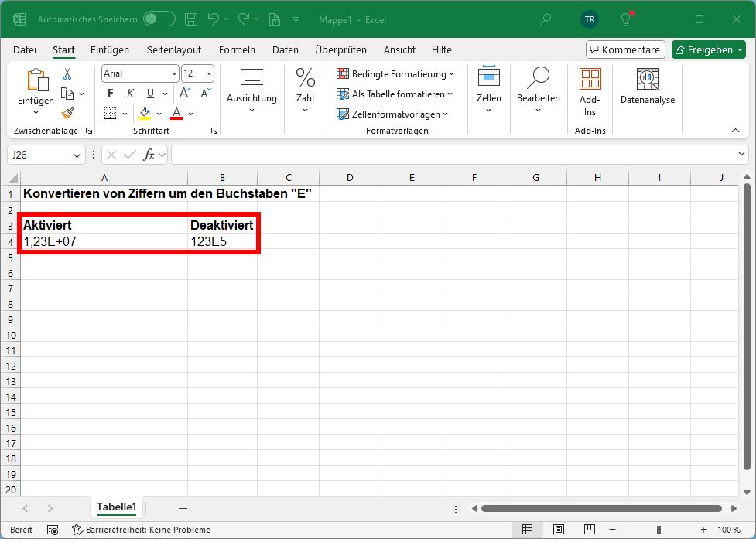
Task: Switch to the Formeln ribbon tab
Action: 237,49
